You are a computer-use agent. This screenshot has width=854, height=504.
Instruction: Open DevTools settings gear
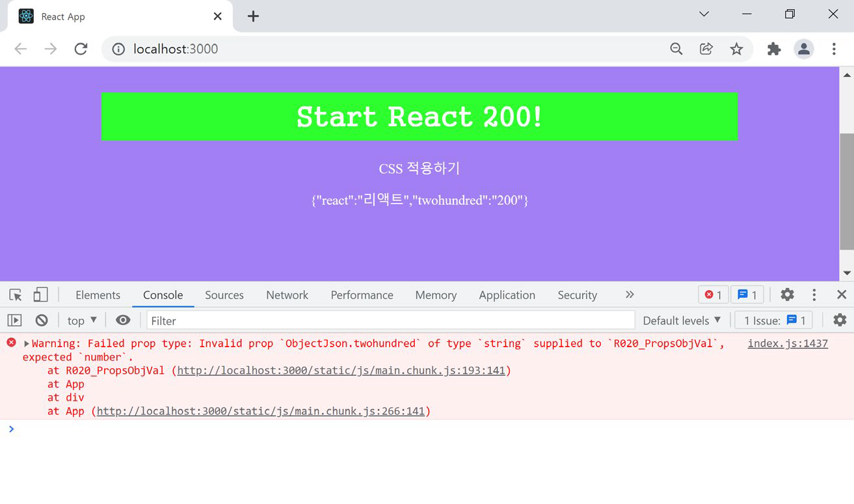787,295
